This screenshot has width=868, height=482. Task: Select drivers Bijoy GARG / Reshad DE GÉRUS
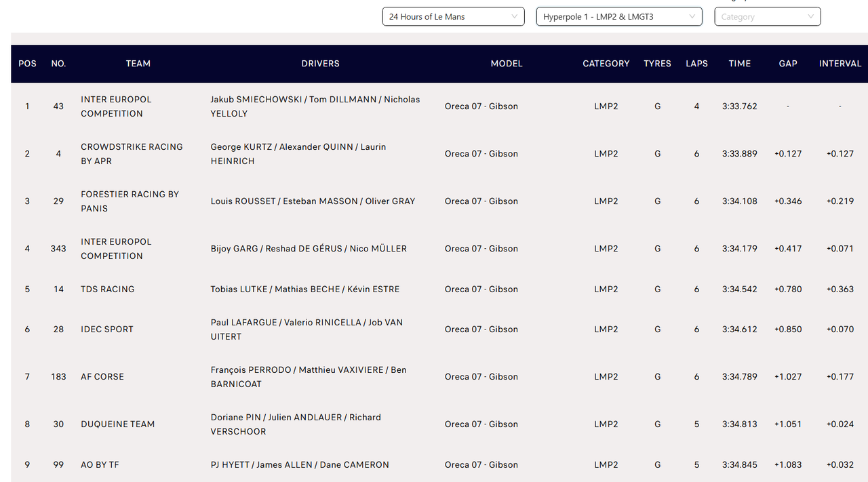277,249
